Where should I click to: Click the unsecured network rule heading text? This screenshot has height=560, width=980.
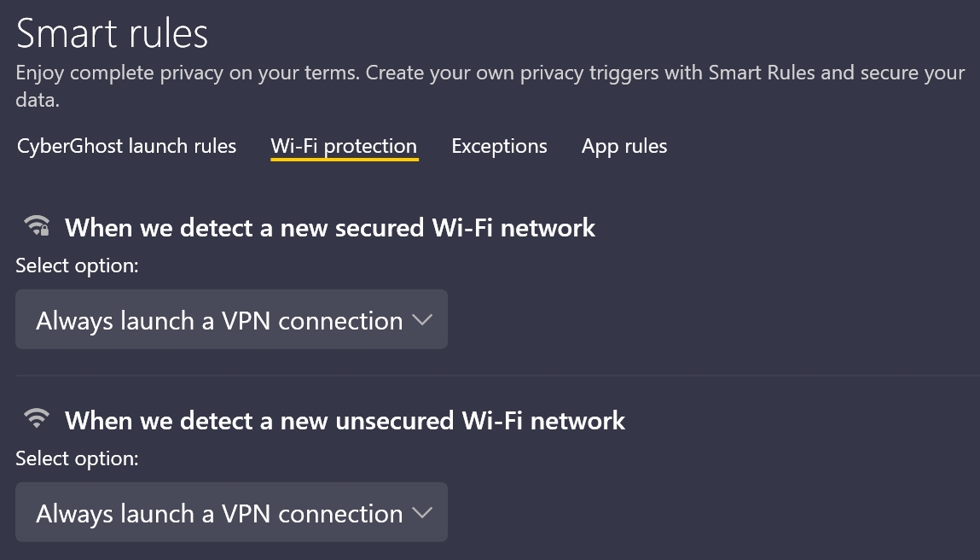click(346, 420)
